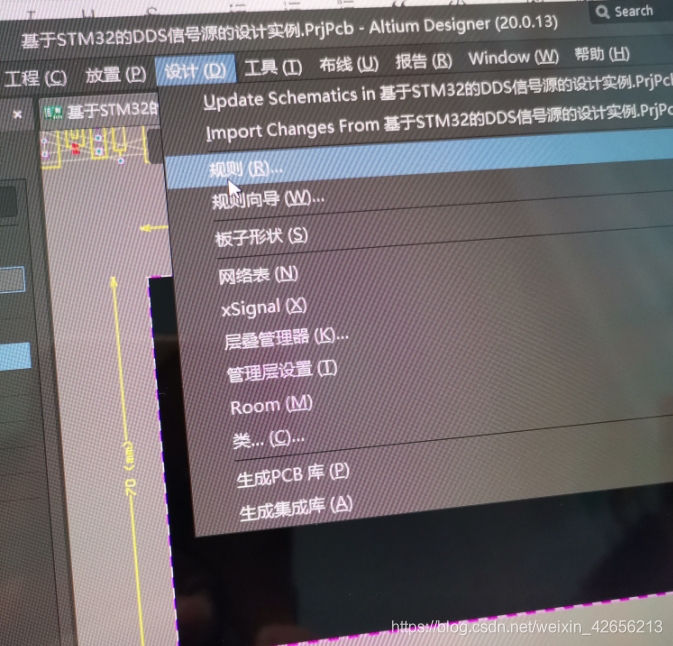Viewport: 673px width, 646px height.
Task: Open the Window (W) menu
Action: pyautogui.click(x=513, y=57)
